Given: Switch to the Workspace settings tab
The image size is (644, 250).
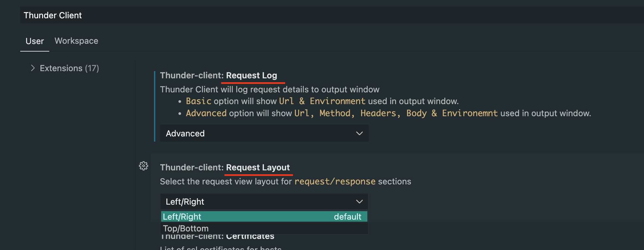Looking at the screenshot, I should pyautogui.click(x=76, y=41).
